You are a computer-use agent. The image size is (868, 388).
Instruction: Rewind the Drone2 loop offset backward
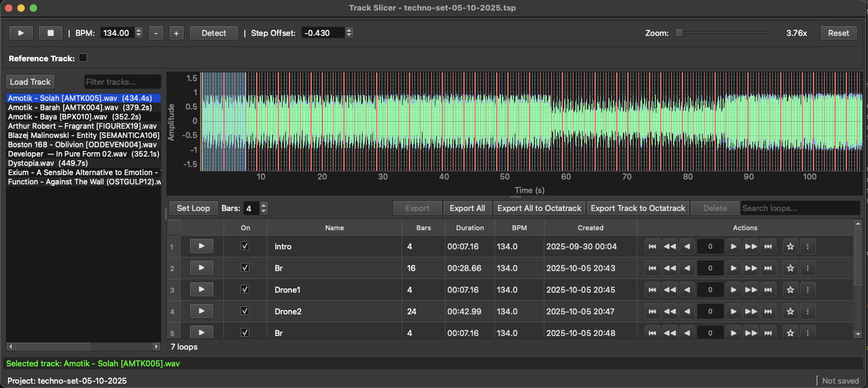point(669,311)
